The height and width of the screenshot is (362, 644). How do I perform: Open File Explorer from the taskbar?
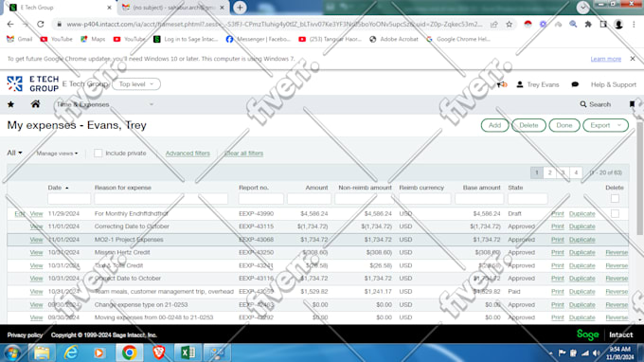42,353
